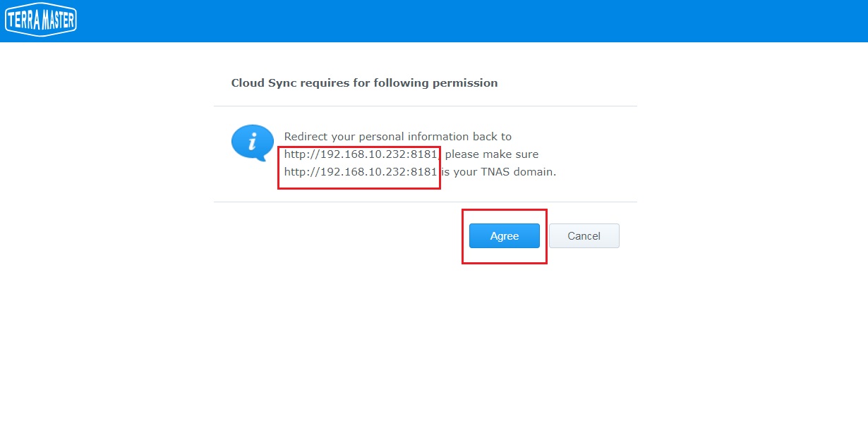Image resolution: width=868 pixels, height=442 pixels.
Task: Click the URL right after 'back to'
Action: coord(361,154)
